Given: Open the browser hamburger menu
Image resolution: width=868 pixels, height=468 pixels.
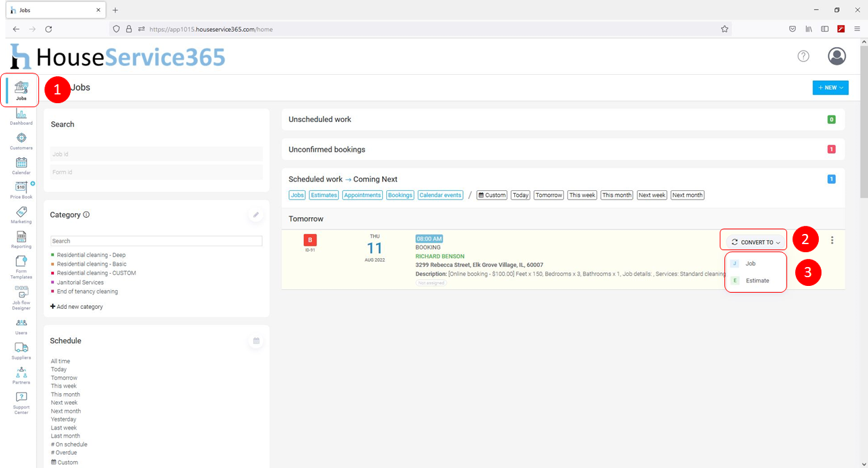Looking at the screenshot, I should coord(857,29).
